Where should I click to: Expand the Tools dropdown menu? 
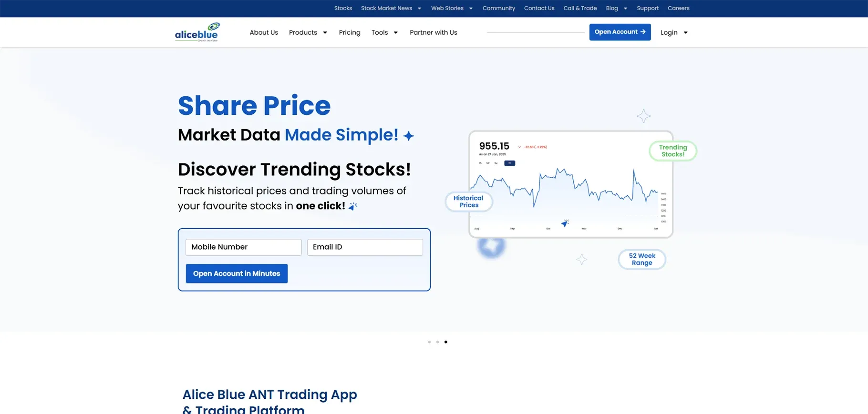pyautogui.click(x=384, y=32)
